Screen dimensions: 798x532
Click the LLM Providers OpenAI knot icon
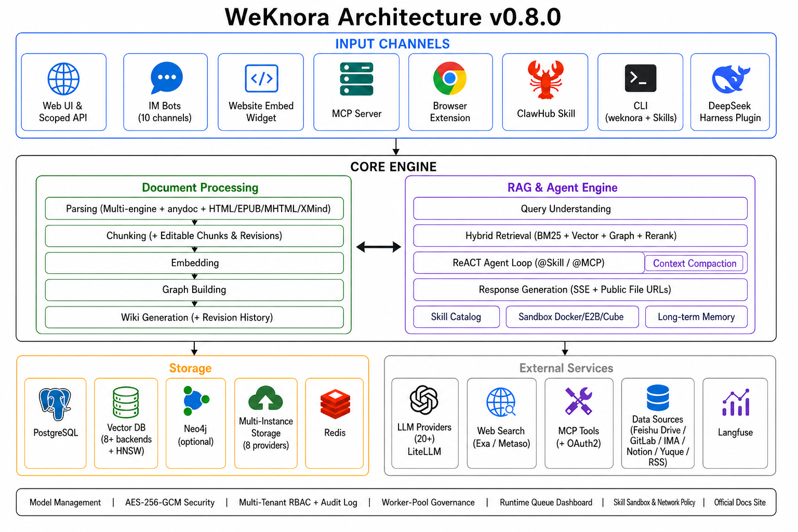click(424, 400)
